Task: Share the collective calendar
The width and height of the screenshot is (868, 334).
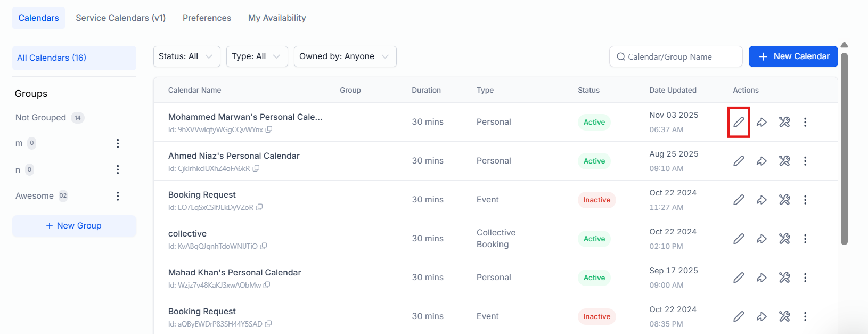Action: pyautogui.click(x=761, y=239)
